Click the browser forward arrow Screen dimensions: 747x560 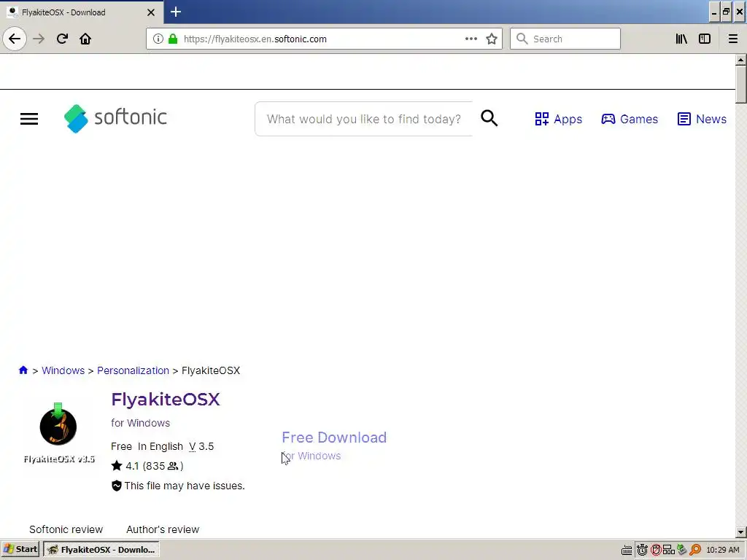point(39,39)
